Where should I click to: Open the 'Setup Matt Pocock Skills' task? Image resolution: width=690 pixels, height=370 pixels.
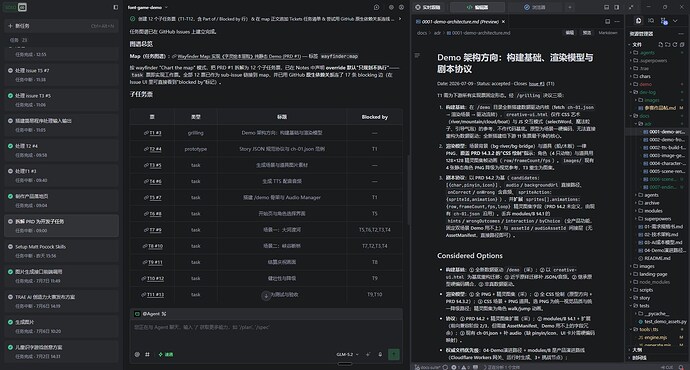(x=61, y=251)
